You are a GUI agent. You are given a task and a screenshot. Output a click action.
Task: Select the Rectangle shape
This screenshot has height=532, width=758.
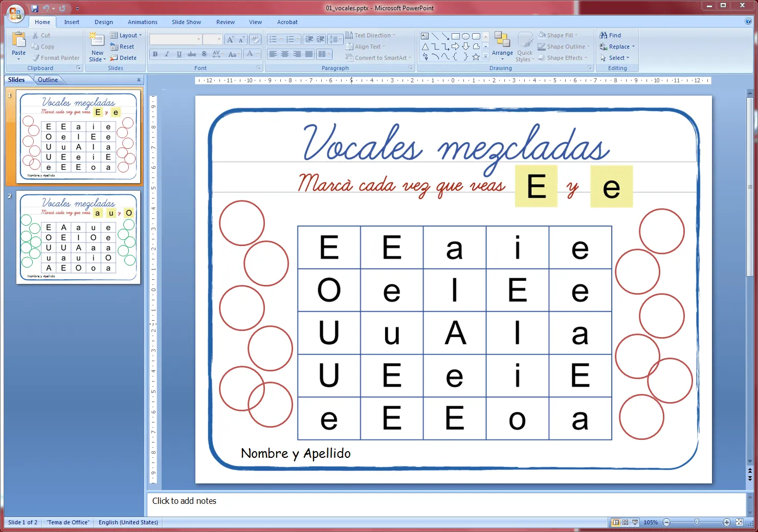(456, 36)
